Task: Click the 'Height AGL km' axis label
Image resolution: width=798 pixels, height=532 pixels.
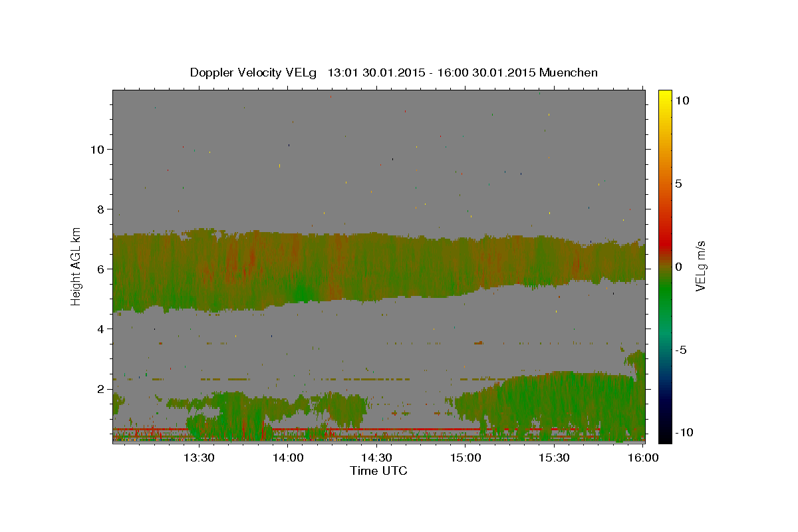Action: coord(76,266)
